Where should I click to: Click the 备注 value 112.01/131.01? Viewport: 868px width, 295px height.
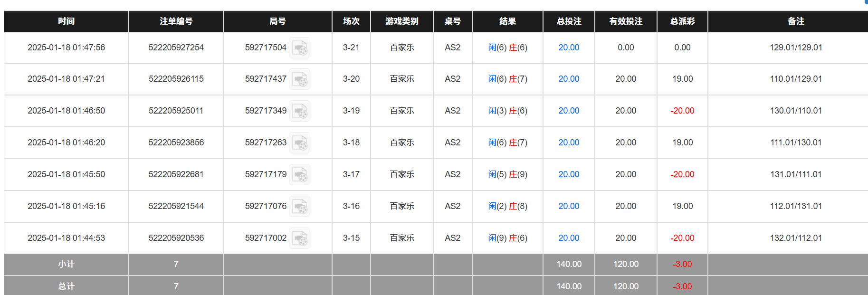click(x=796, y=206)
